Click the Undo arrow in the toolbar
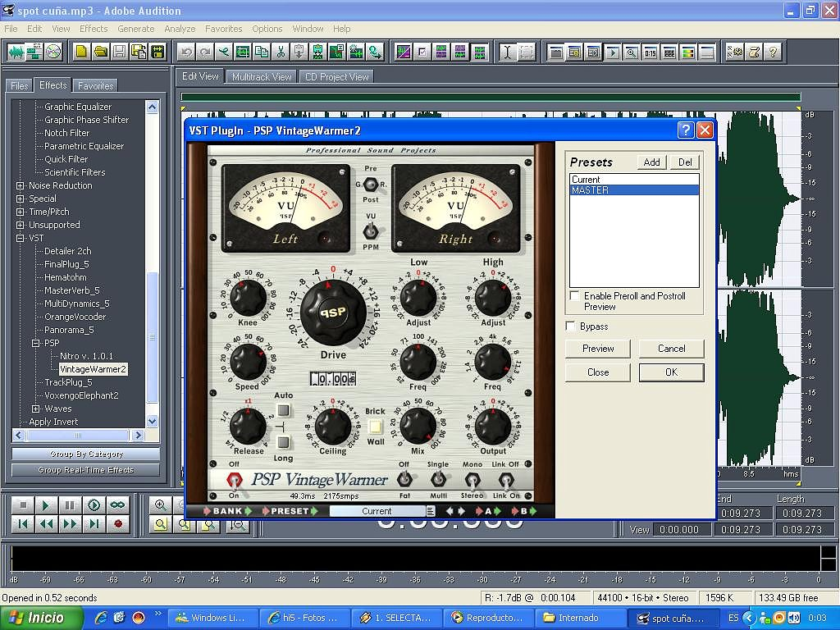The image size is (840, 630). tap(187, 52)
